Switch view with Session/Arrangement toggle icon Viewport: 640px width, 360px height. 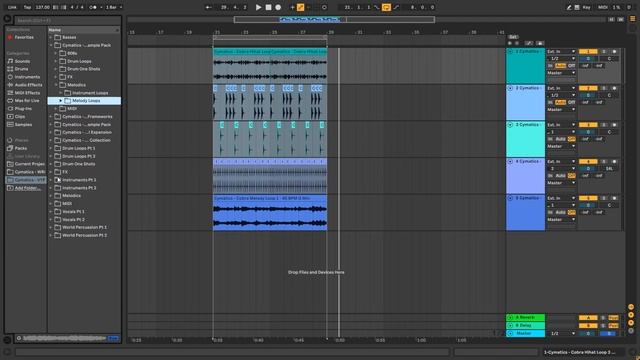(633, 19)
